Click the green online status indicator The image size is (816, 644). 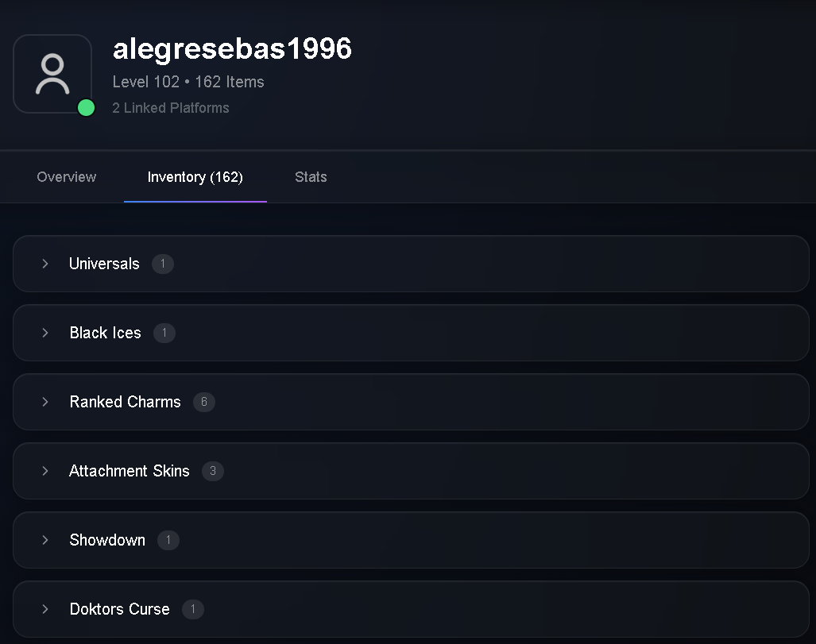pos(86,108)
